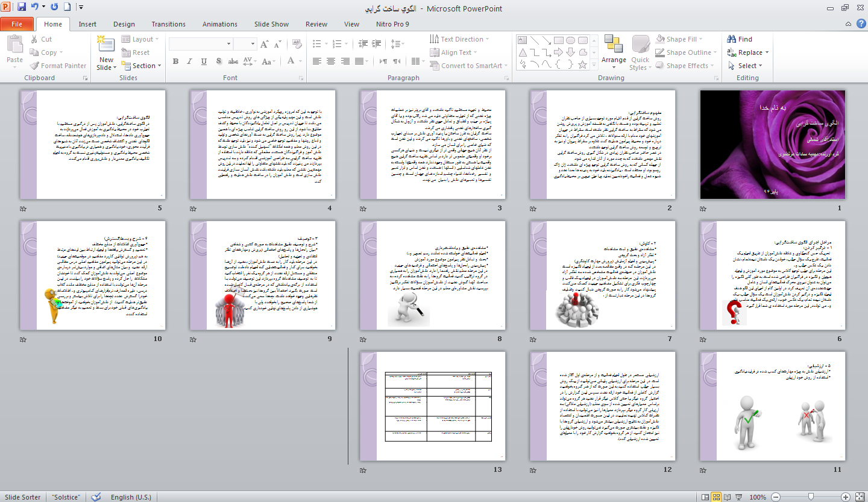Click the Undo arrow icon
Screen dimensions: 868x502
pos(35,8)
